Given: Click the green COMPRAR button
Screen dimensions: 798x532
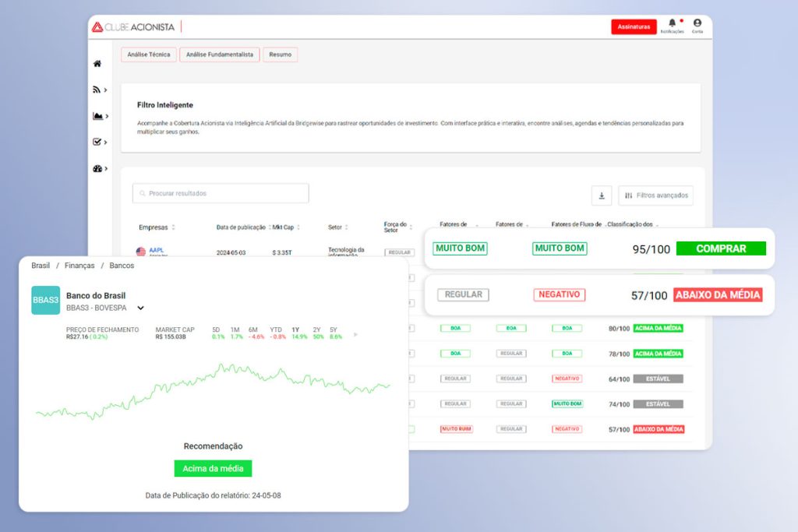Looking at the screenshot, I should pos(721,248).
